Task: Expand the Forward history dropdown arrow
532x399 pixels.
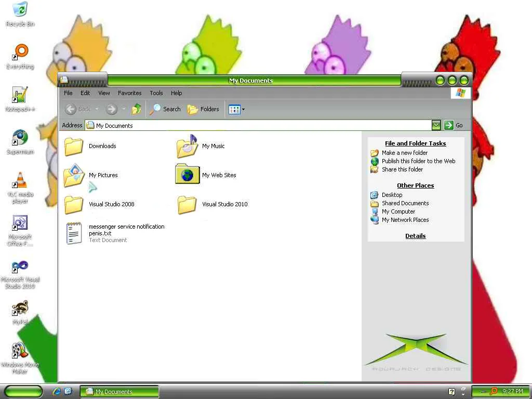Action: 124,109
